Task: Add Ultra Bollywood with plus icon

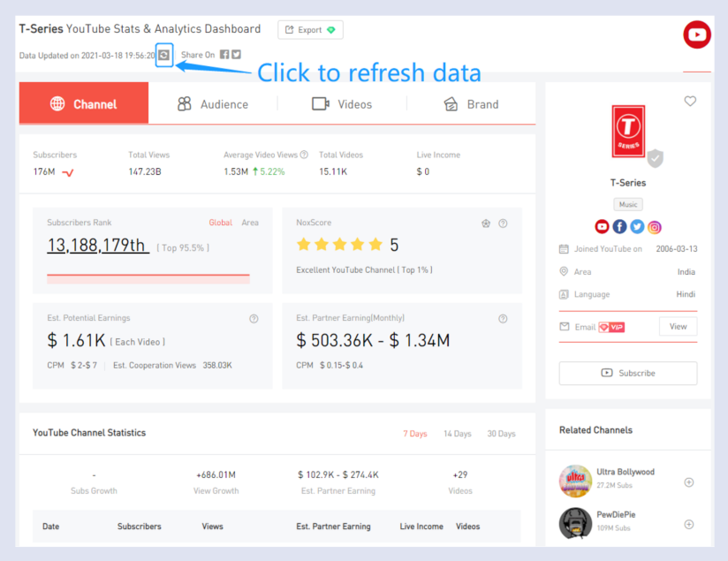Action: coord(689,482)
